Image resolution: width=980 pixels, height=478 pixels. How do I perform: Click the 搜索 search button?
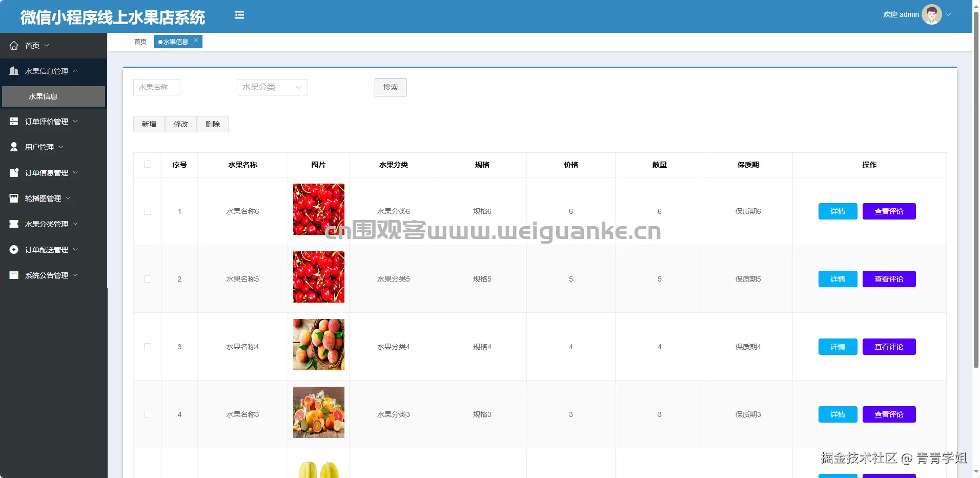[x=391, y=87]
